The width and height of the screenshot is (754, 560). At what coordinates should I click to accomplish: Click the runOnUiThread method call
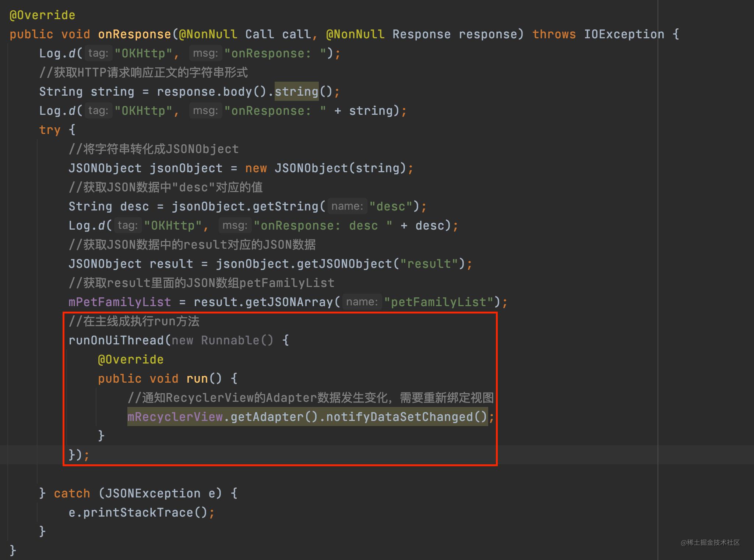click(x=116, y=340)
